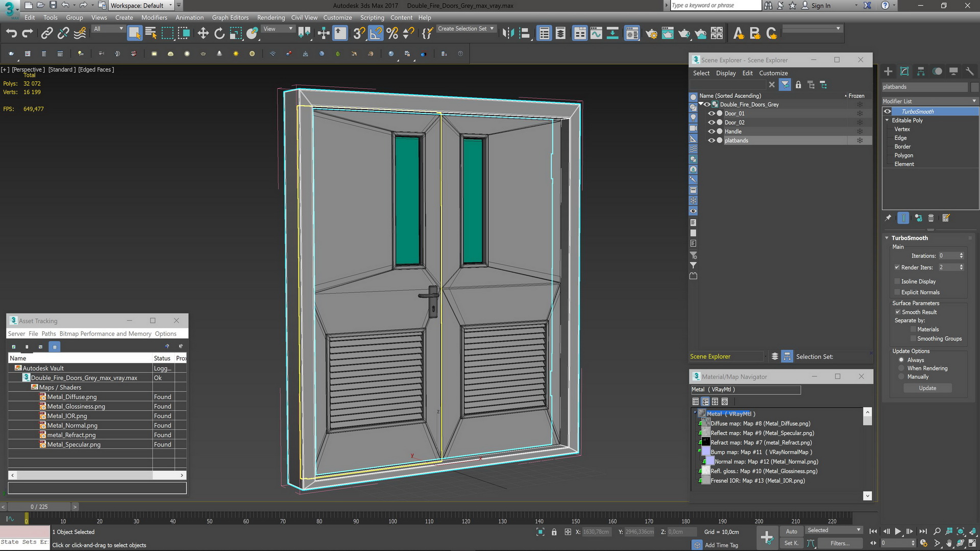Click the Set Key button
This screenshot has width=980, height=551.
coord(792,543)
